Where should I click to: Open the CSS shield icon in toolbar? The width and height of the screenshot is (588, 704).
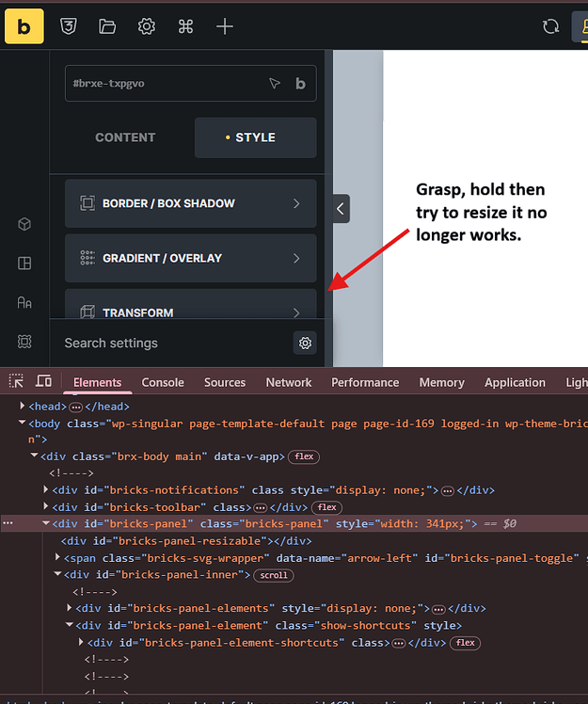pos(69,26)
